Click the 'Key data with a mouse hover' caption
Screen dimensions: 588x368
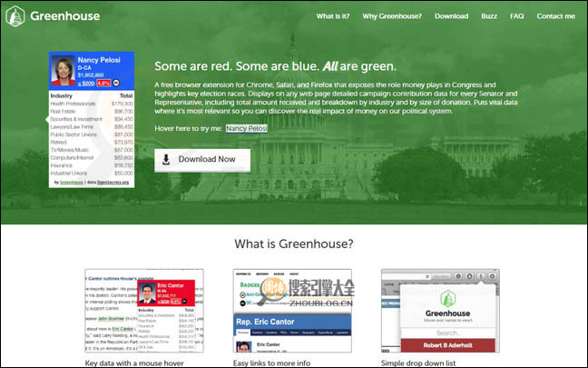134,363
